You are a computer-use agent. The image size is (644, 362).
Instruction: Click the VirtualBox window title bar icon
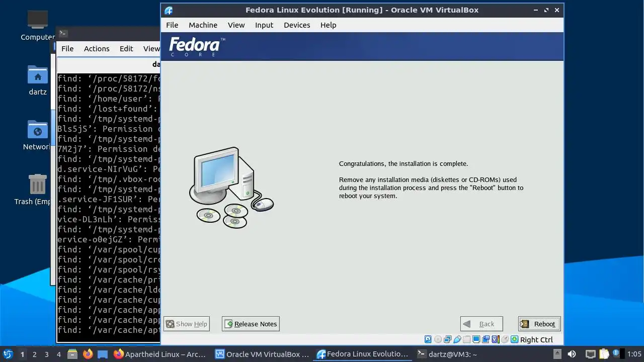click(169, 10)
